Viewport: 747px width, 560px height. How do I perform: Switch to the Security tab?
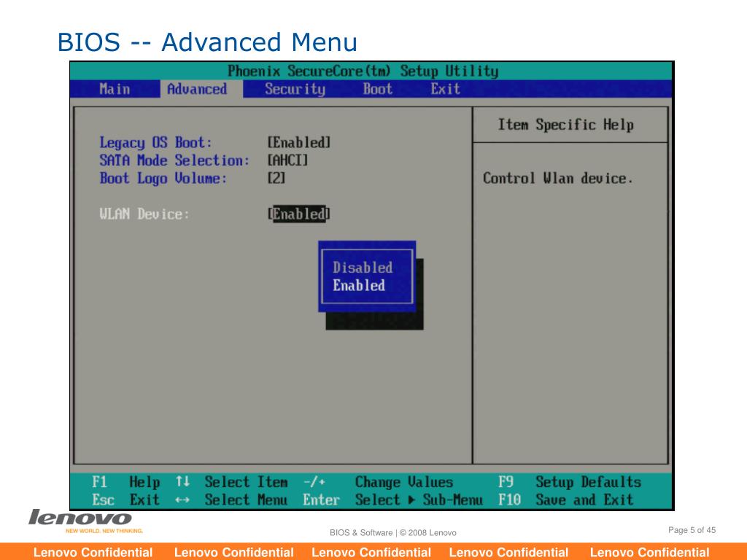point(295,89)
